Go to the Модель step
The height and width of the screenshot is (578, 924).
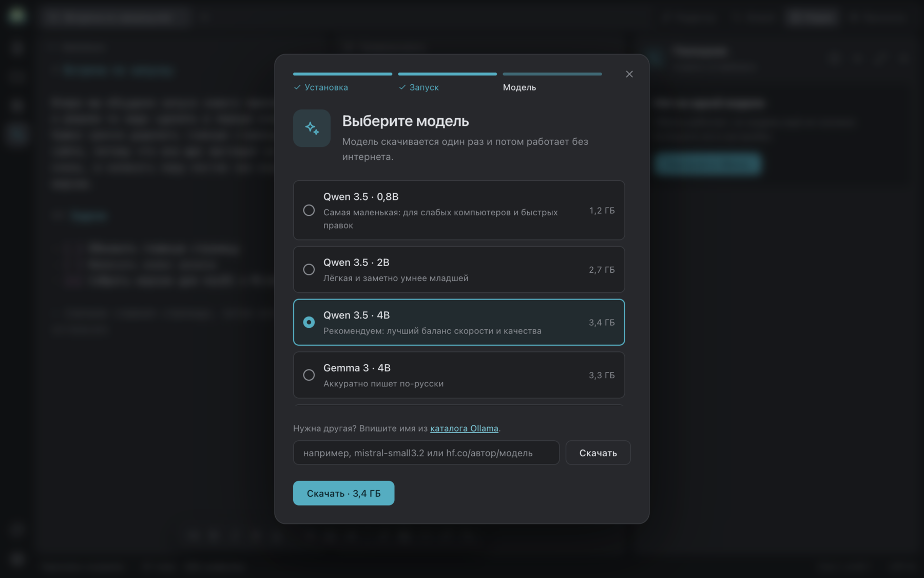(x=519, y=87)
